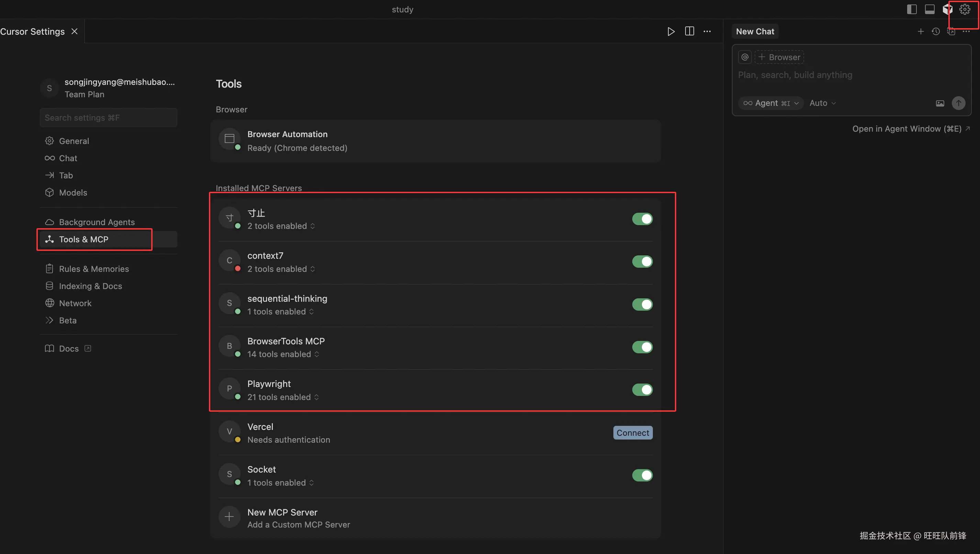Go to Models settings section
Screen dimensions: 980x554
(73, 192)
